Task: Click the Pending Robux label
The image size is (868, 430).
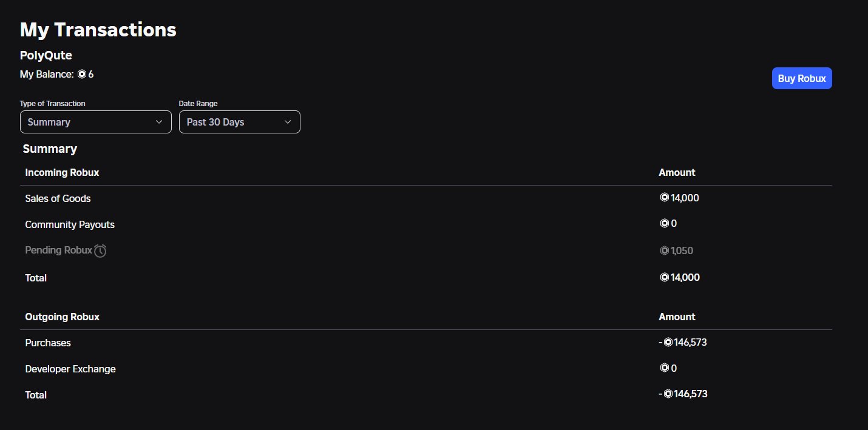Action: [58, 250]
